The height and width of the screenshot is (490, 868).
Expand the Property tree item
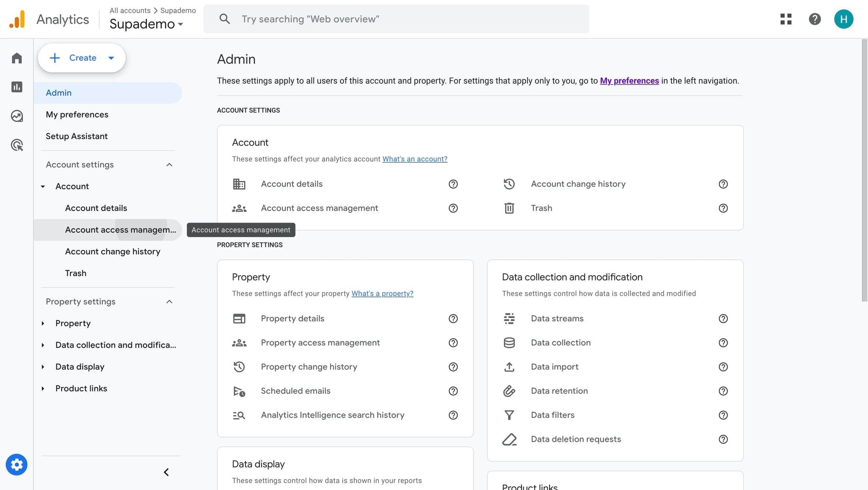44,323
